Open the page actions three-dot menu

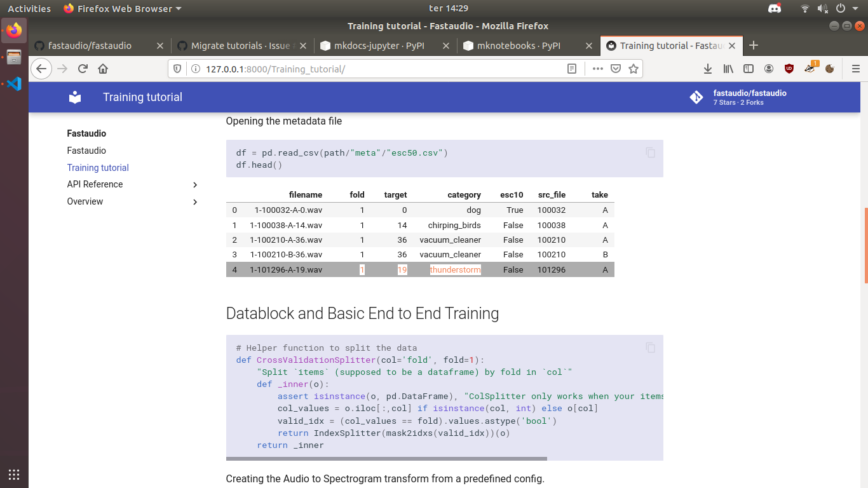pos(597,69)
